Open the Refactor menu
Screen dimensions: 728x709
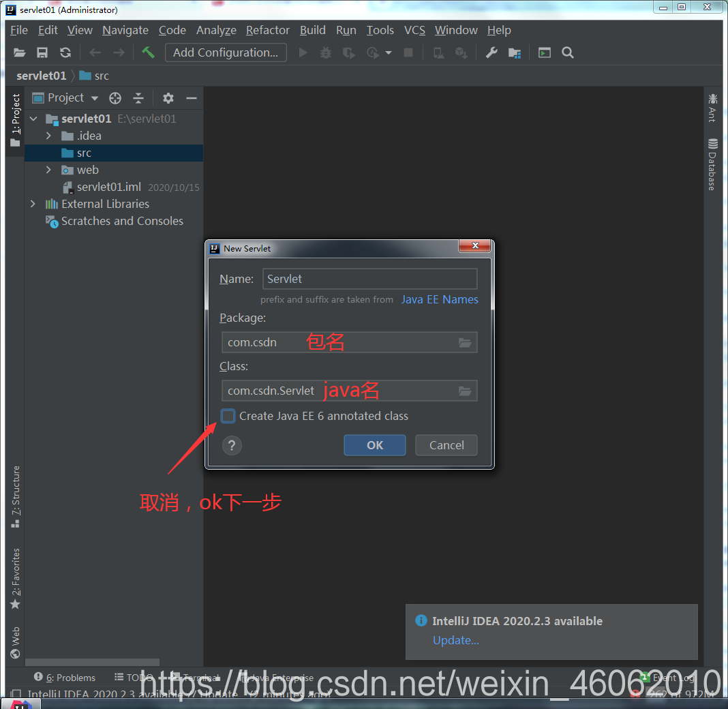[x=267, y=30]
